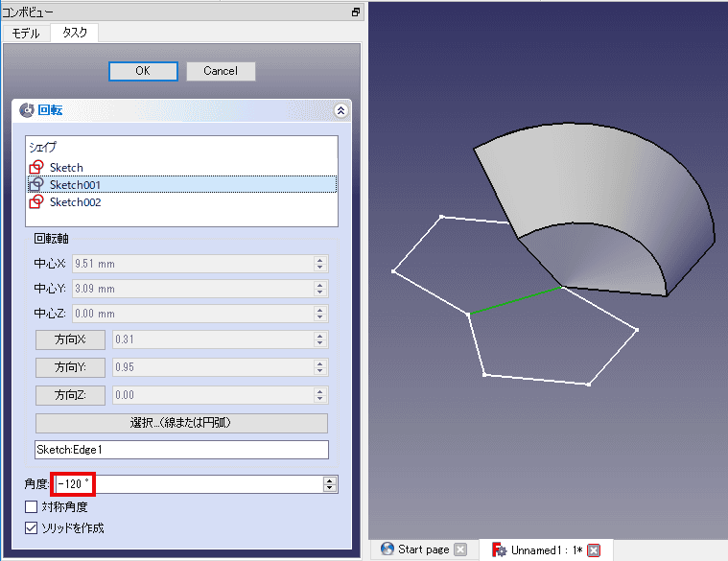Select Sketch001 in the shape list
The image size is (728, 561).
(x=181, y=185)
